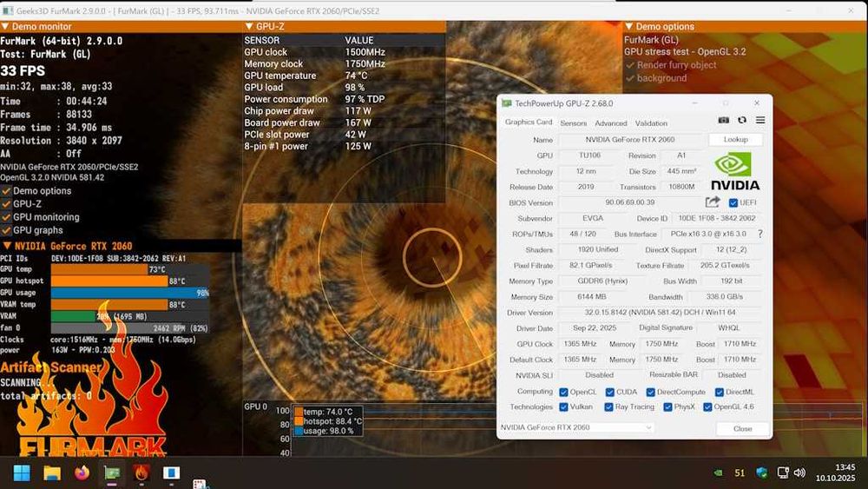Toggle the Ray Tracing checkbox

609,407
